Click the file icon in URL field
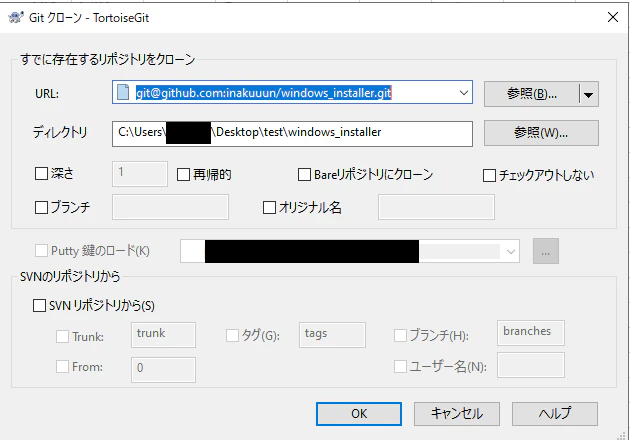630x440 pixels. pos(123,92)
